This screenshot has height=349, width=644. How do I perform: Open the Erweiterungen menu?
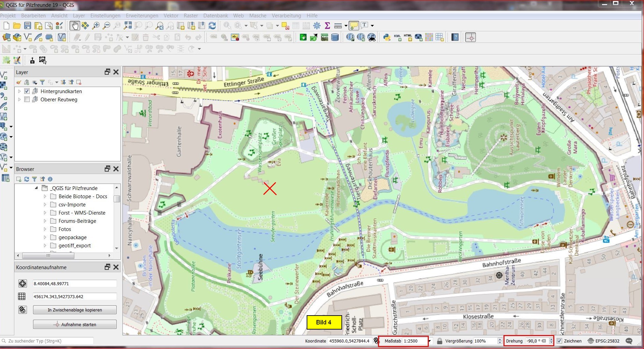[142, 16]
